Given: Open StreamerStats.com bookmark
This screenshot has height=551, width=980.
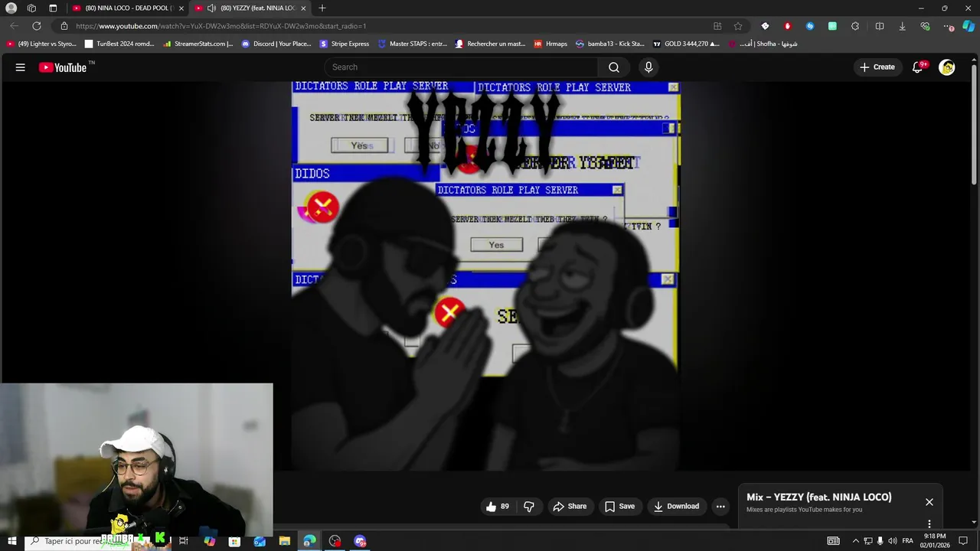Looking at the screenshot, I should (198, 44).
